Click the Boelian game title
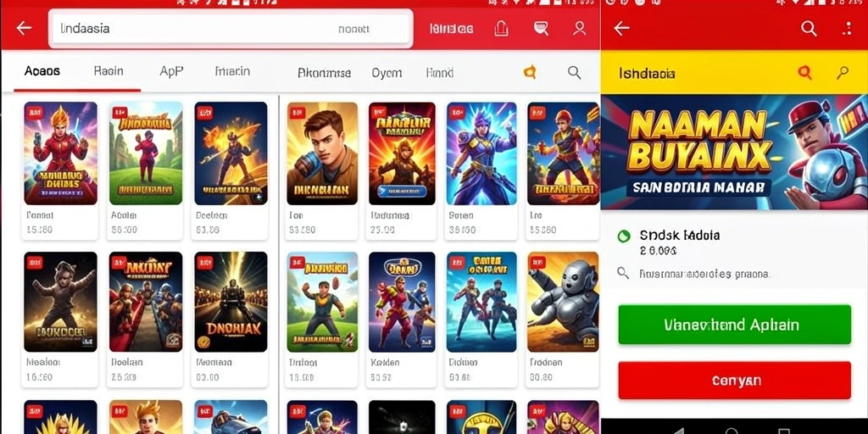The width and height of the screenshot is (868, 434). 127,362
